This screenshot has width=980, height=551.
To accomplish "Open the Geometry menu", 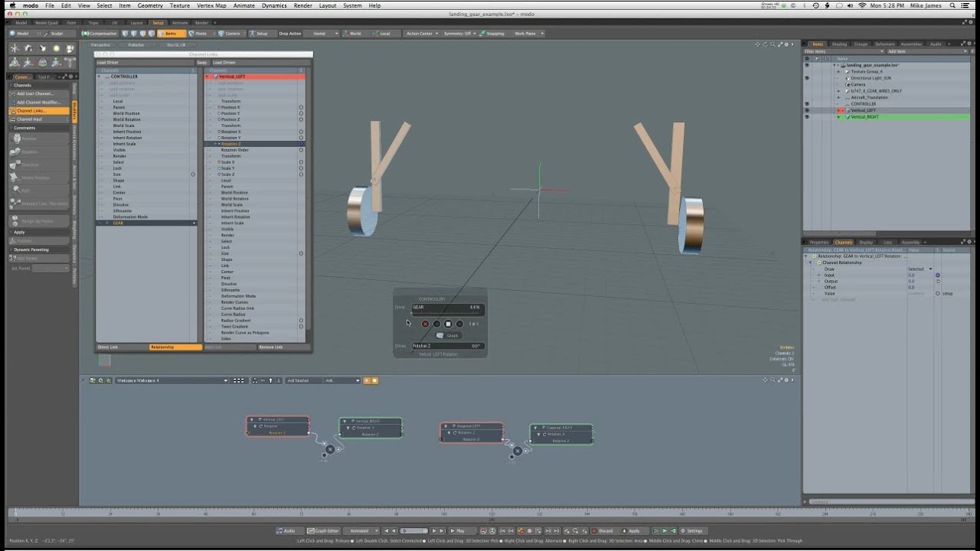I will (x=150, y=5).
